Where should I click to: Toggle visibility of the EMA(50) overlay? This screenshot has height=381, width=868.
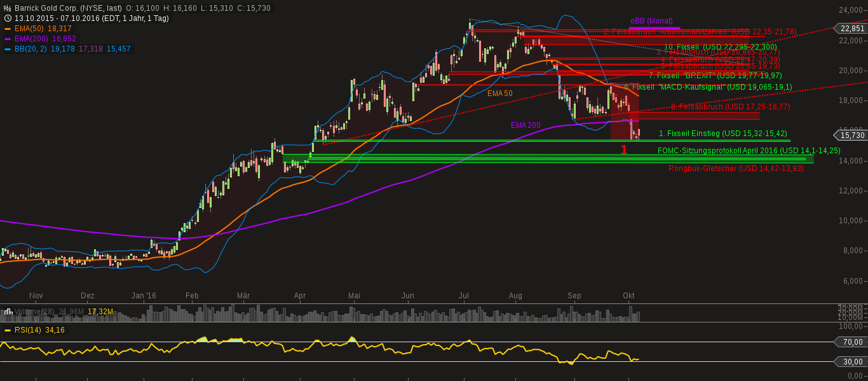click(x=28, y=29)
